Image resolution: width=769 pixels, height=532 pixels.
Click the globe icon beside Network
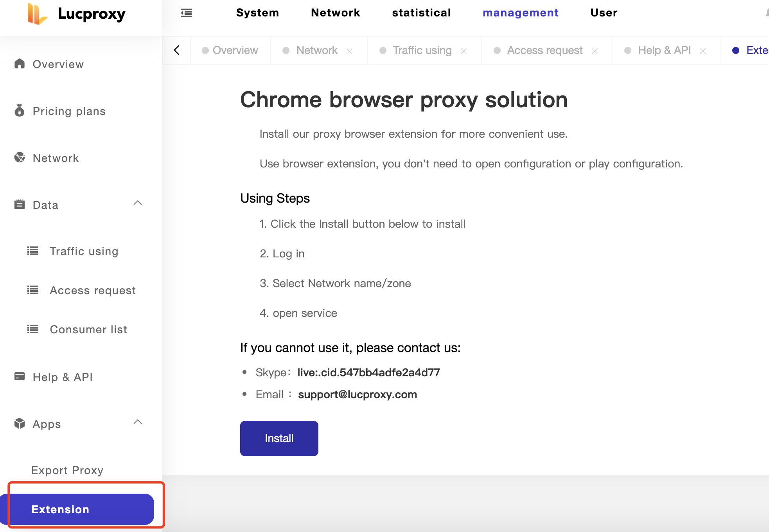coord(20,157)
